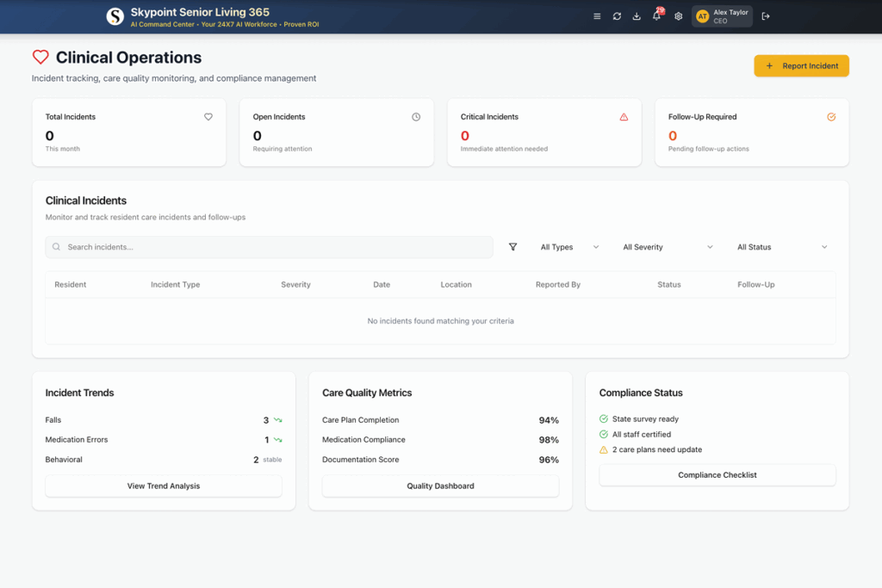This screenshot has width=882, height=588.
Task: Click the red heart icon beside Clinical Operations
Action: pyautogui.click(x=40, y=57)
